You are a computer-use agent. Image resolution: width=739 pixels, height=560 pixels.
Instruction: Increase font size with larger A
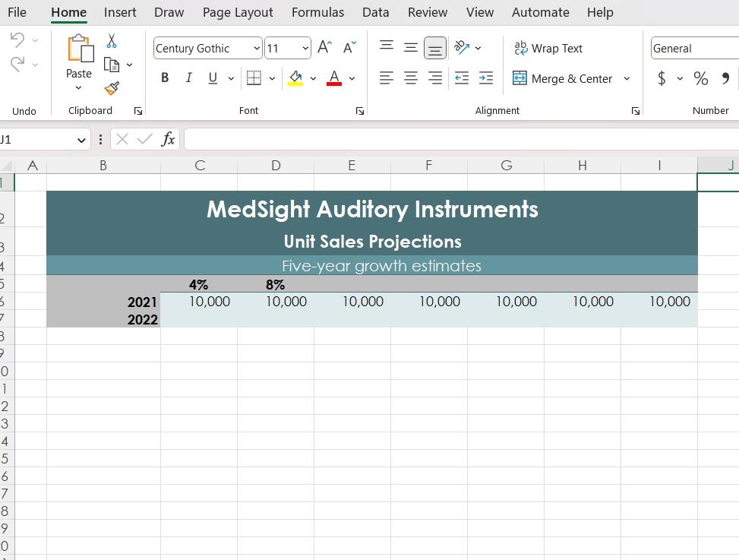point(324,48)
